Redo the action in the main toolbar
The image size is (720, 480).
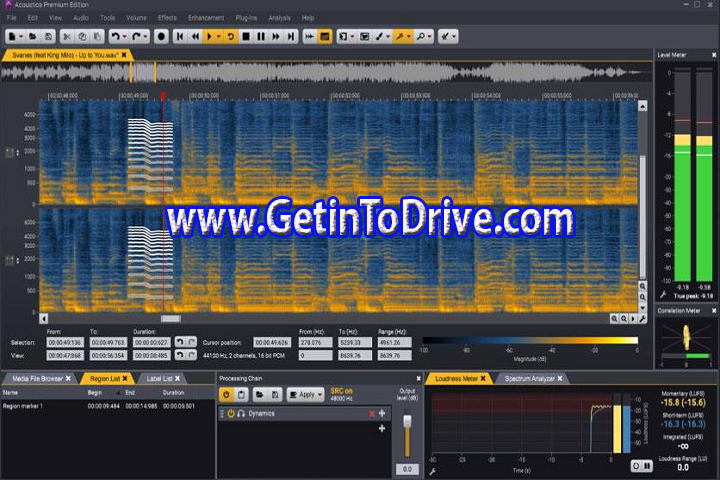point(136,36)
